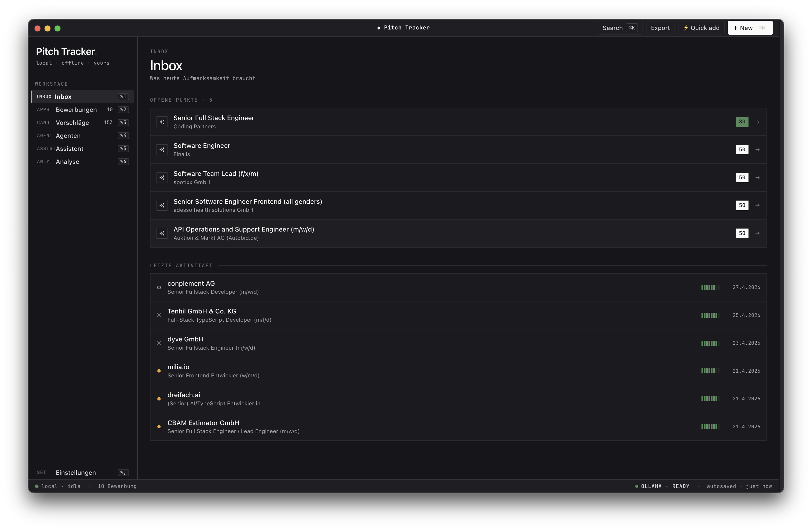The image size is (812, 530).
Task: Click green local status dot in status bar
Action: click(37, 486)
